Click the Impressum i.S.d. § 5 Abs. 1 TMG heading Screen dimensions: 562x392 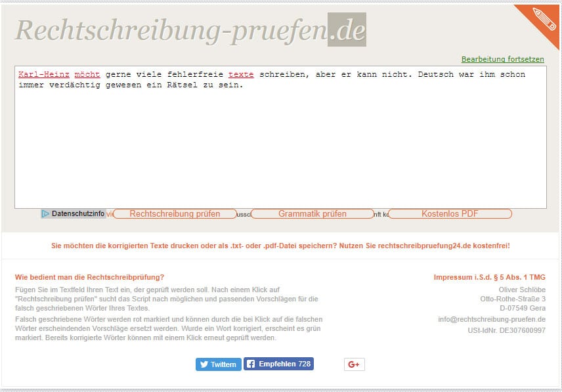(490, 277)
